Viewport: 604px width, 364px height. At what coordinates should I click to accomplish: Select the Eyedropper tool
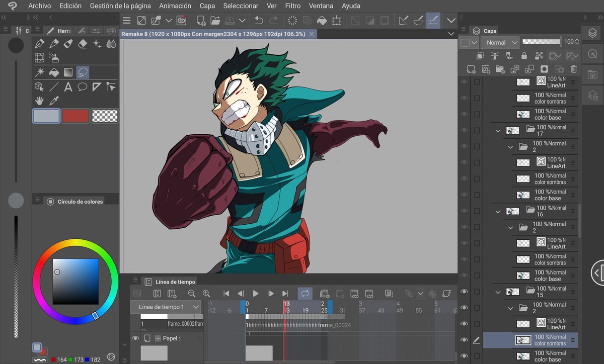click(54, 102)
